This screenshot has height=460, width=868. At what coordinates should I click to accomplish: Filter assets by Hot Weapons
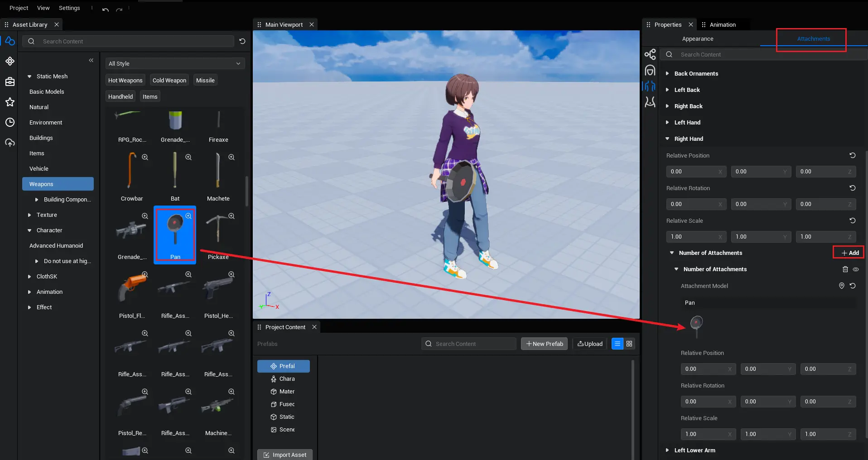(125, 80)
